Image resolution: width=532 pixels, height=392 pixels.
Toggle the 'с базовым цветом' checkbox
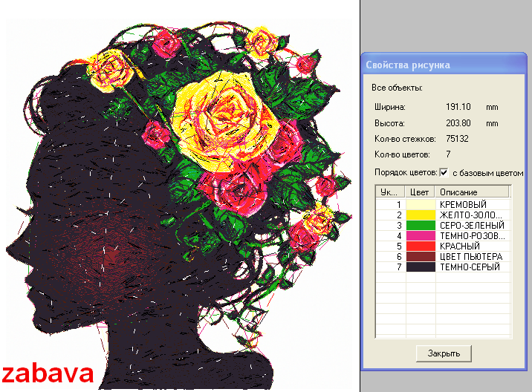coord(444,172)
